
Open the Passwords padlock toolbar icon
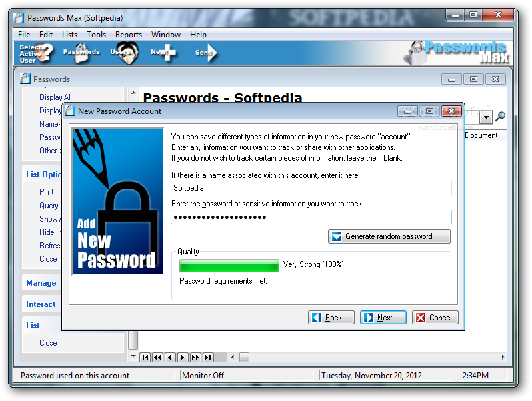[81, 53]
